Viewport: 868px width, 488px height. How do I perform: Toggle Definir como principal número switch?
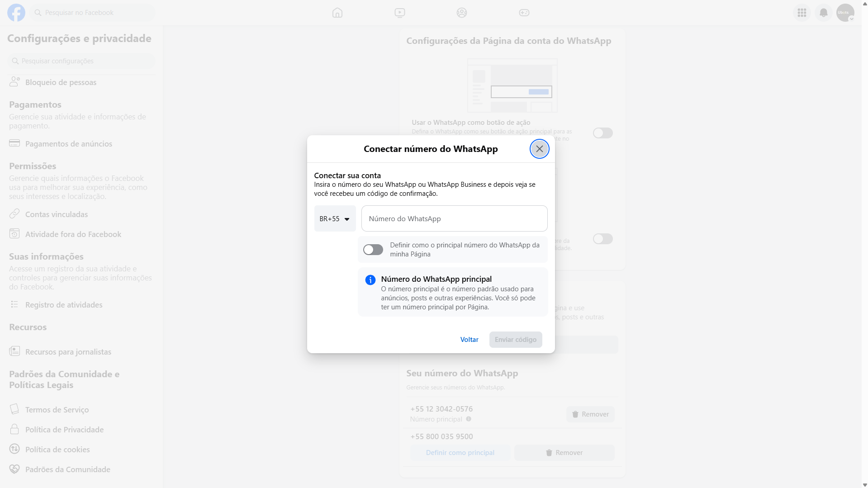click(373, 250)
